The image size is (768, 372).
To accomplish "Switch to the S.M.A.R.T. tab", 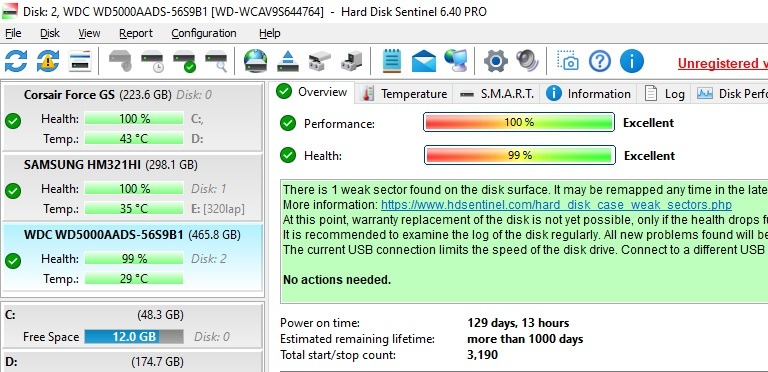I will coord(497,93).
